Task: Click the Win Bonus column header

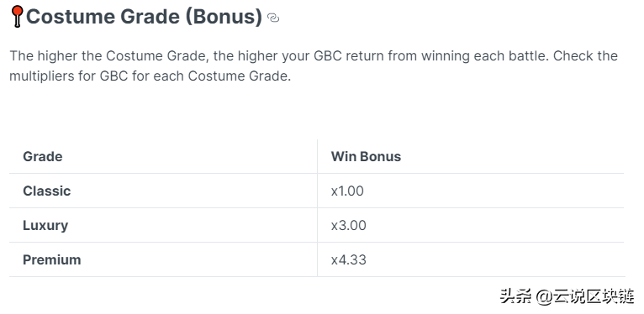Action: [x=366, y=157]
